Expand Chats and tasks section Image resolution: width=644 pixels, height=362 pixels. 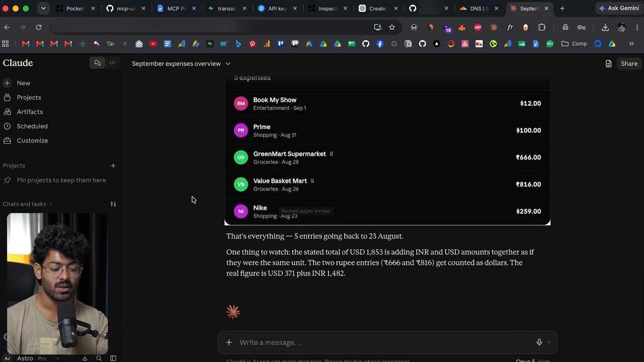click(x=27, y=204)
